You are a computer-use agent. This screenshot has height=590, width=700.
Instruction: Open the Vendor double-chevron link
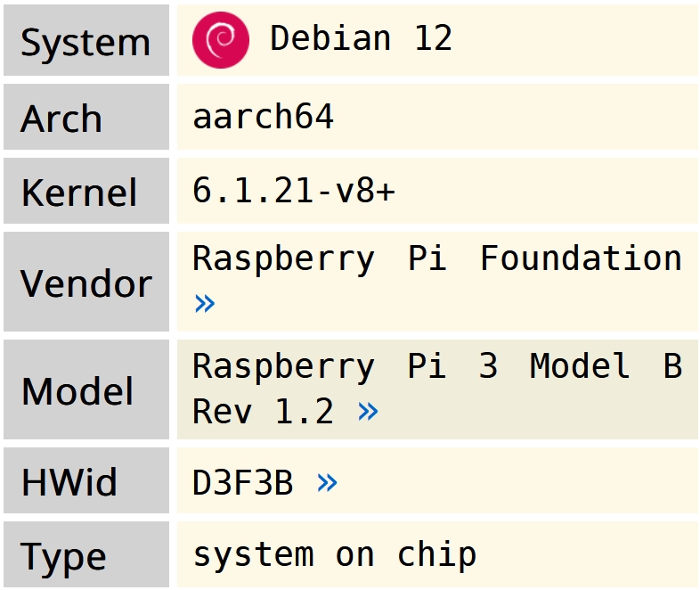(205, 304)
